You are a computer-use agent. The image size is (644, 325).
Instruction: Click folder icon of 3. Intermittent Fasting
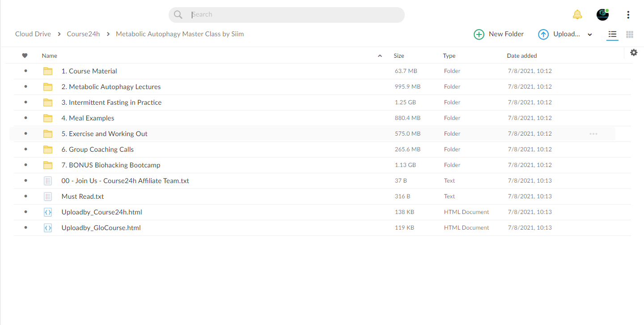tap(48, 103)
